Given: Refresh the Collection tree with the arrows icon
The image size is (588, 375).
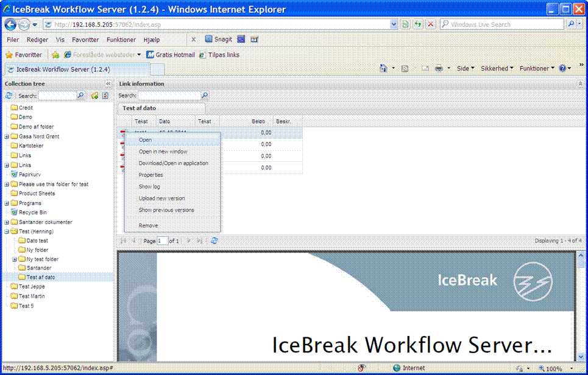Looking at the screenshot, I should pyautogui.click(x=9, y=96).
